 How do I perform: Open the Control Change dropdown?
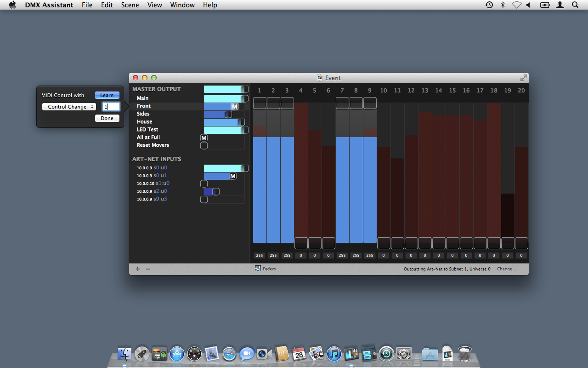(x=69, y=107)
